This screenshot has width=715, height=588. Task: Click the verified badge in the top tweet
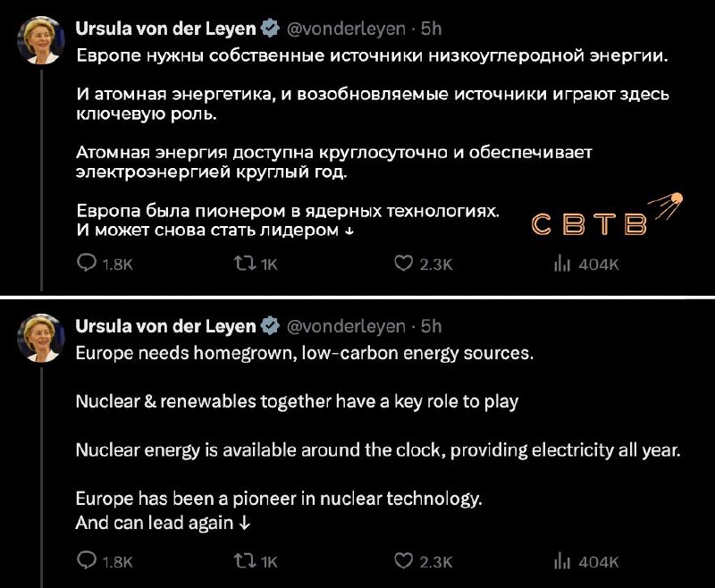pos(269,29)
